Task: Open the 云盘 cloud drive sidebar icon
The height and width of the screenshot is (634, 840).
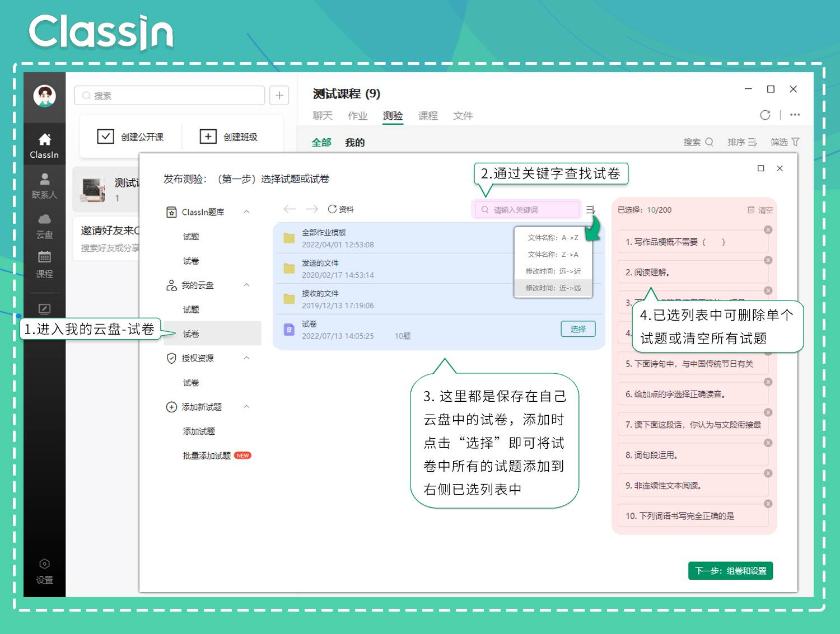Action: (44, 226)
